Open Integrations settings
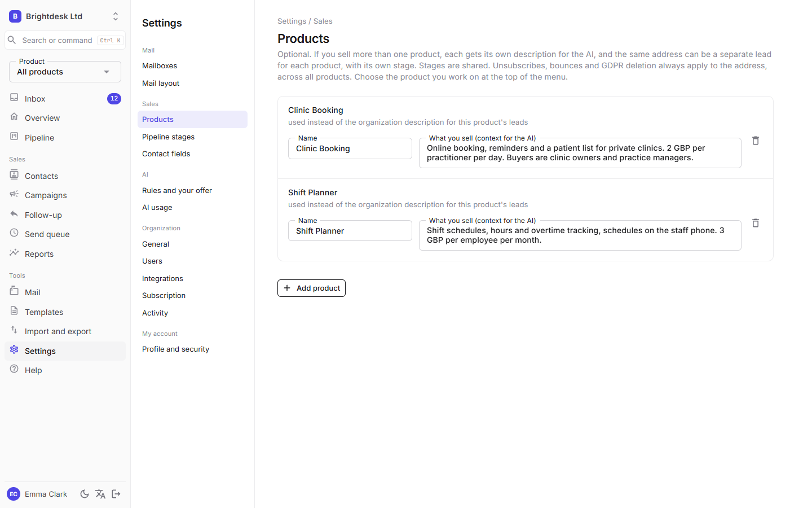This screenshot has height=508, width=812. (x=192, y=278)
